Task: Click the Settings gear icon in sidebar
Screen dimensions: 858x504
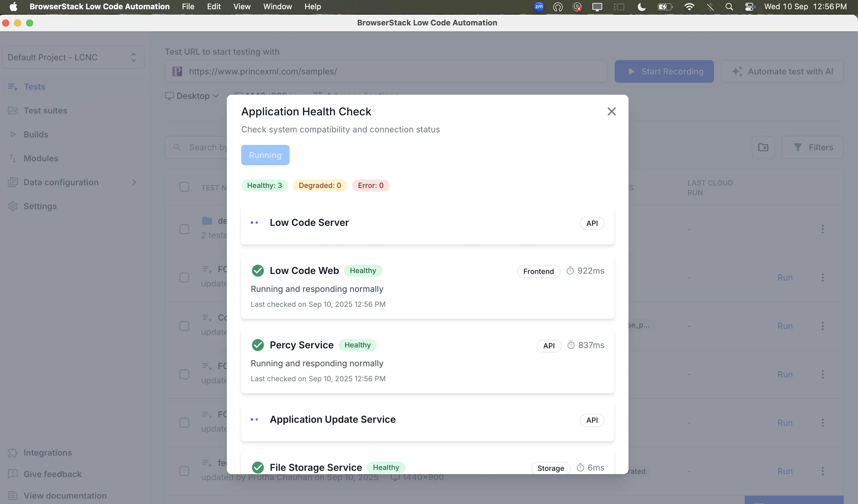Action: (x=13, y=206)
